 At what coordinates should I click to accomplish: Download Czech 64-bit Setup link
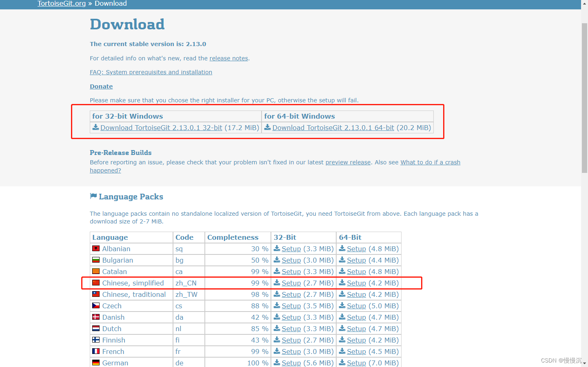[356, 306]
